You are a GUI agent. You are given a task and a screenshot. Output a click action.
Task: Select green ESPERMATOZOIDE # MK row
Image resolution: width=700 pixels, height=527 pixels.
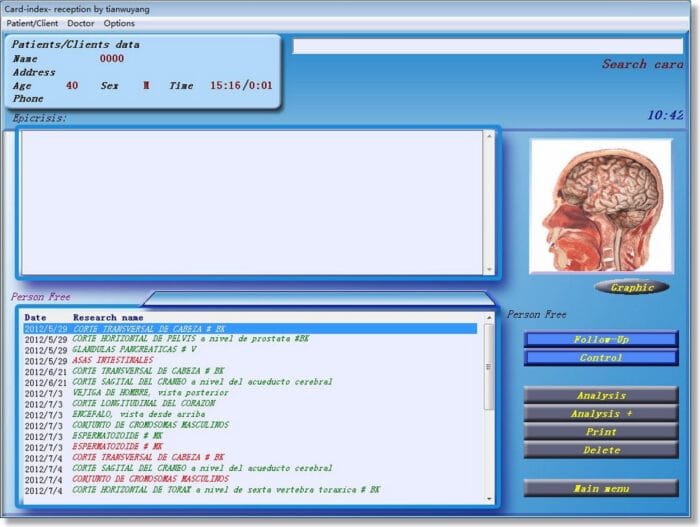(250, 436)
